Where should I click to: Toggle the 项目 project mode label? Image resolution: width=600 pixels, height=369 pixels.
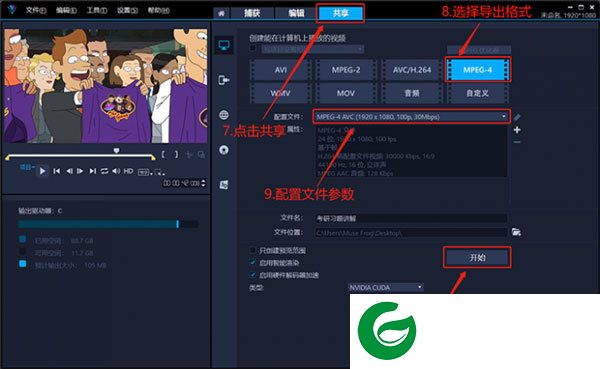[26, 168]
